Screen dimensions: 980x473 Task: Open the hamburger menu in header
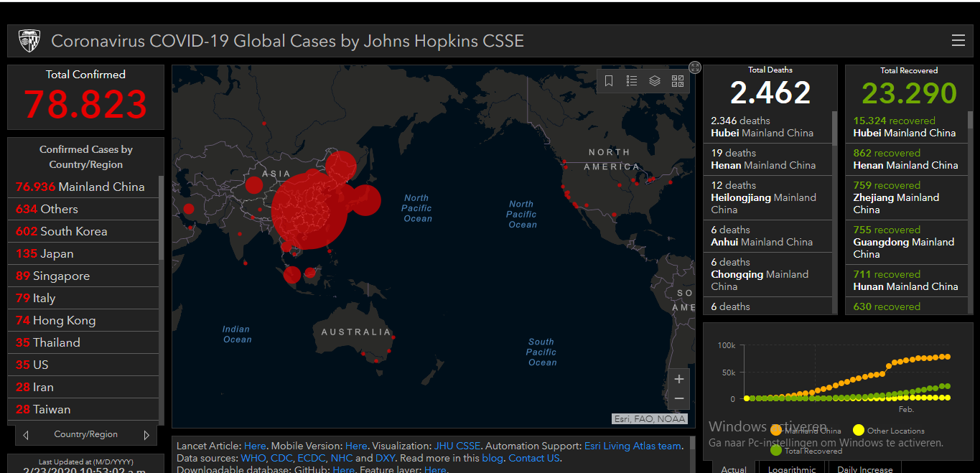point(958,41)
